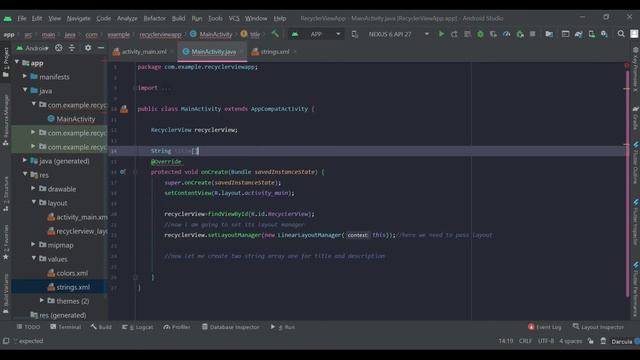640x360 pixels.
Task: Open the Resource Manager side tab
Action: pyautogui.click(x=6, y=120)
